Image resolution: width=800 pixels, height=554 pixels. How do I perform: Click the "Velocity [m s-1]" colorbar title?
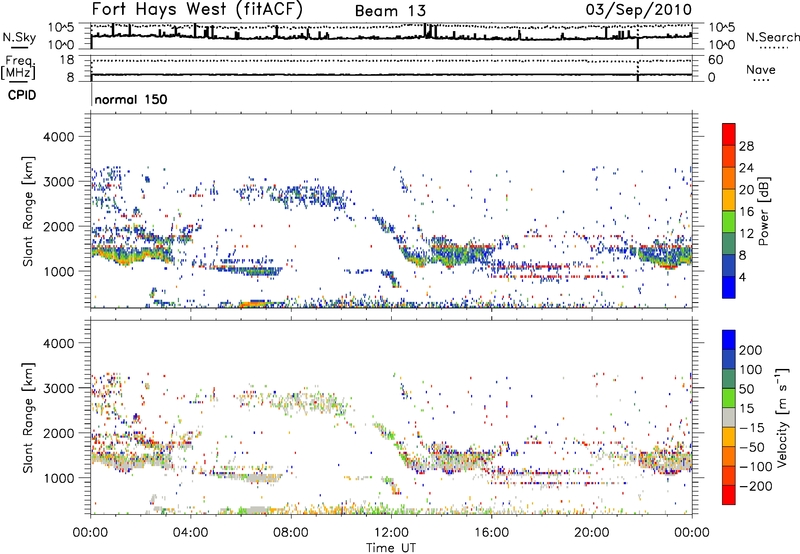[782, 417]
